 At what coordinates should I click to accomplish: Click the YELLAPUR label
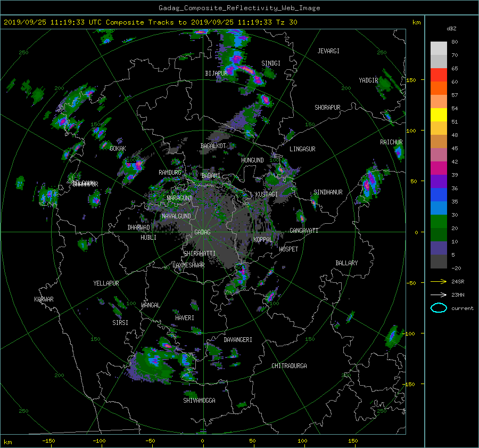coord(106,283)
